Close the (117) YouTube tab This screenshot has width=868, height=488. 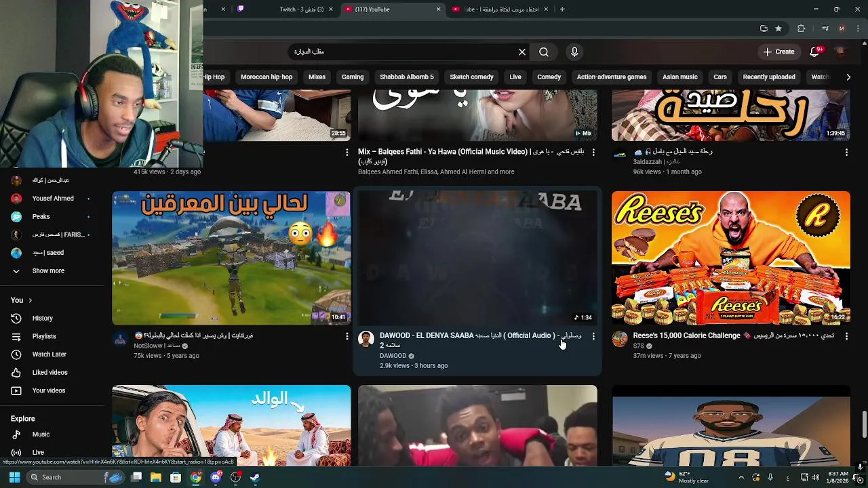[438, 9]
